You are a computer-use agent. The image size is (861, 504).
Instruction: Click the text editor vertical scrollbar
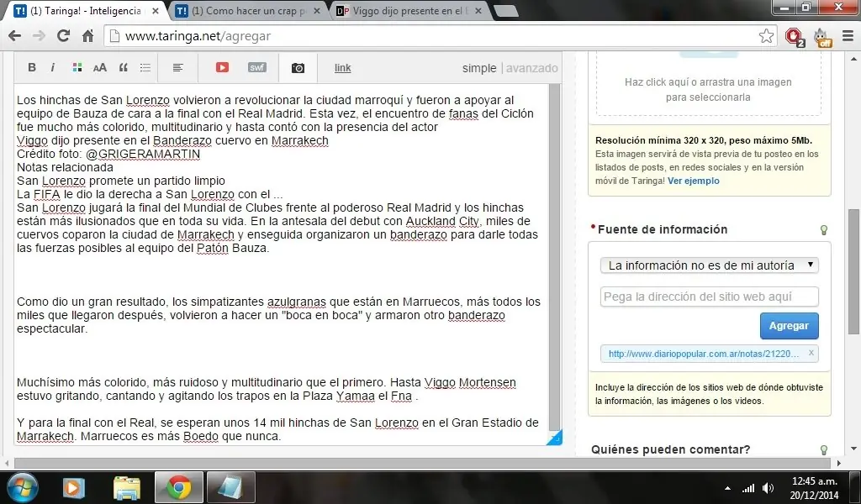(x=554, y=258)
